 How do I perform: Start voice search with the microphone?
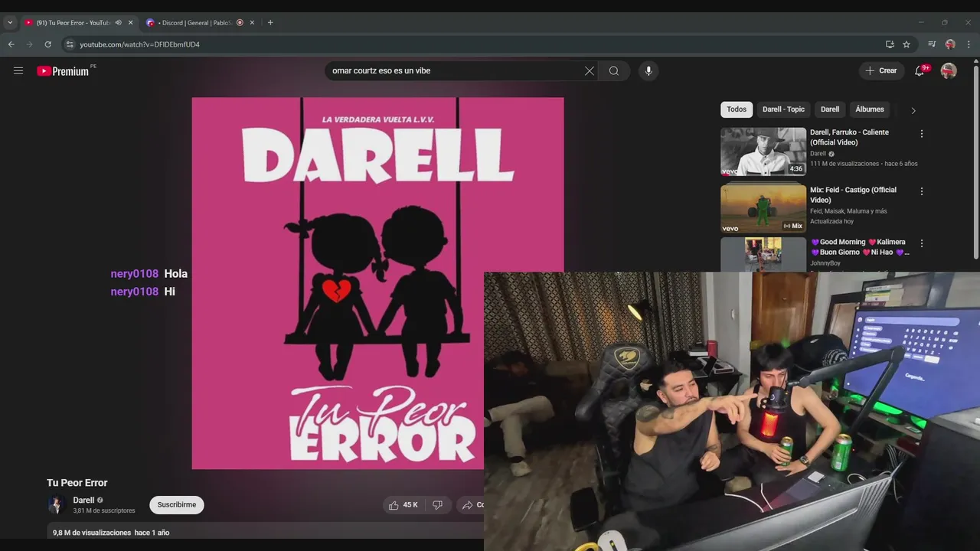coord(648,71)
